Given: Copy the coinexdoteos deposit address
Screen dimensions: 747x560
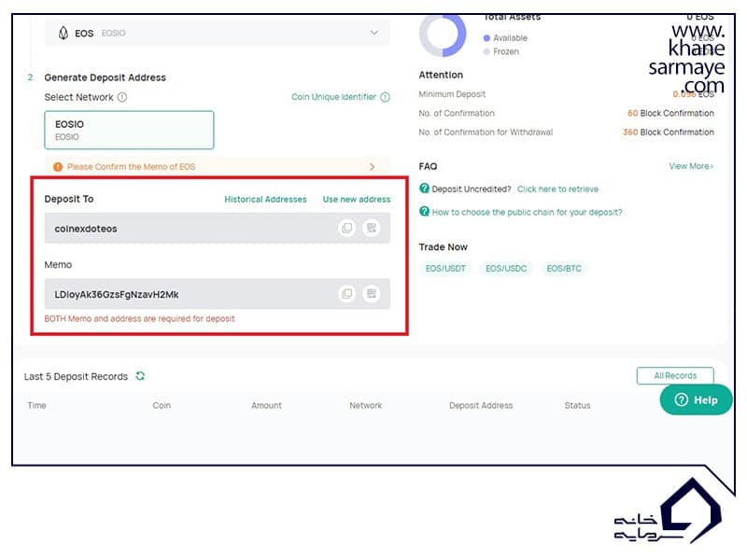Looking at the screenshot, I should [346, 228].
